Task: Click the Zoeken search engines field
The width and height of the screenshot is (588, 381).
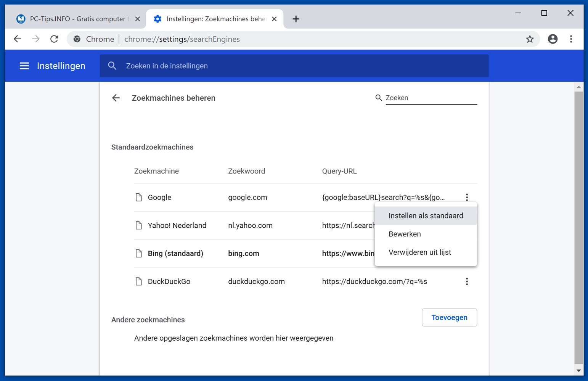Action: pos(431,98)
